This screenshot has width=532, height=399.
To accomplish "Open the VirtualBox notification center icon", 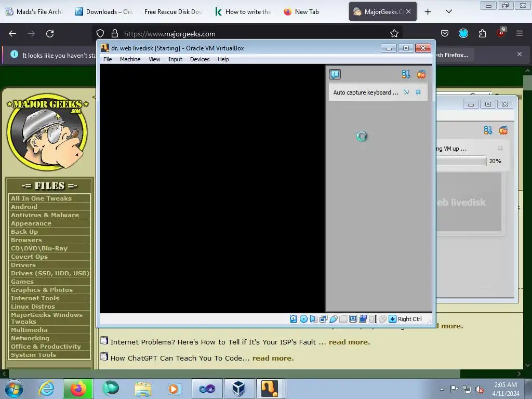I will (x=335, y=74).
